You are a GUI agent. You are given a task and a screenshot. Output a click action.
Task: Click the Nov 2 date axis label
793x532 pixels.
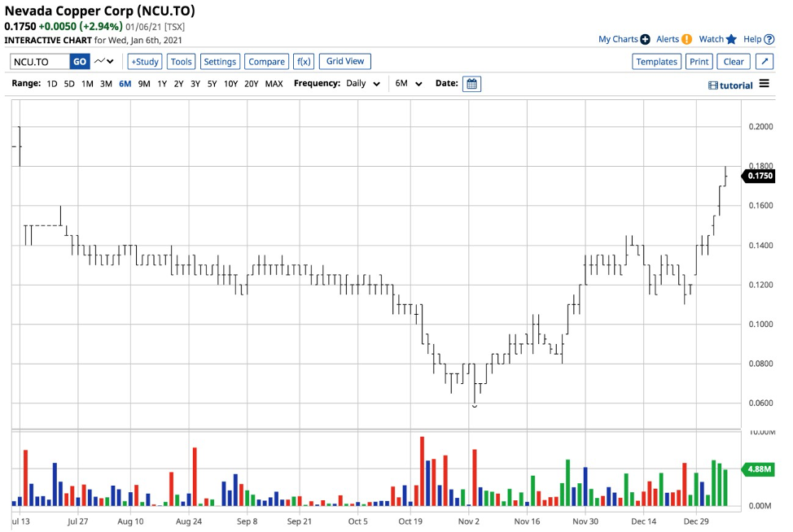468,521
